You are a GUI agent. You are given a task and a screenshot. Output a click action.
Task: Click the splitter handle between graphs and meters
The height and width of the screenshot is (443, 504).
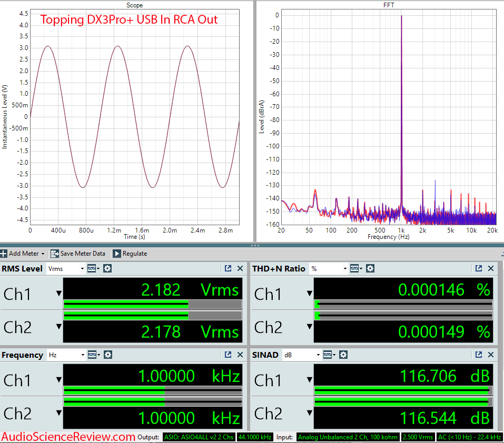pyautogui.click(x=255, y=246)
